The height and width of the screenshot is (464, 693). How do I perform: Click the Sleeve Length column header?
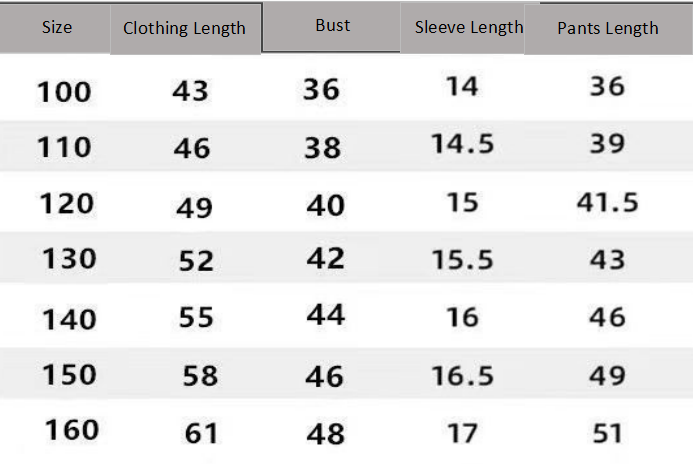(469, 27)
